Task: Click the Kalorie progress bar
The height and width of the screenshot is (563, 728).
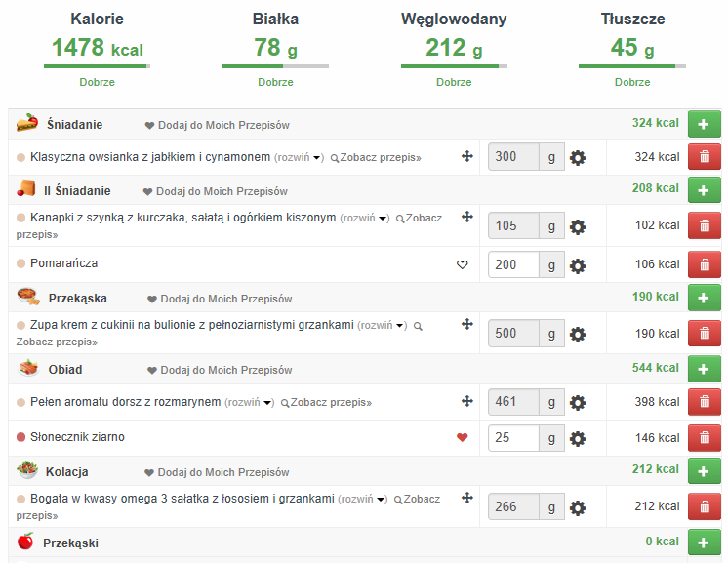Action: pos(97,66)
